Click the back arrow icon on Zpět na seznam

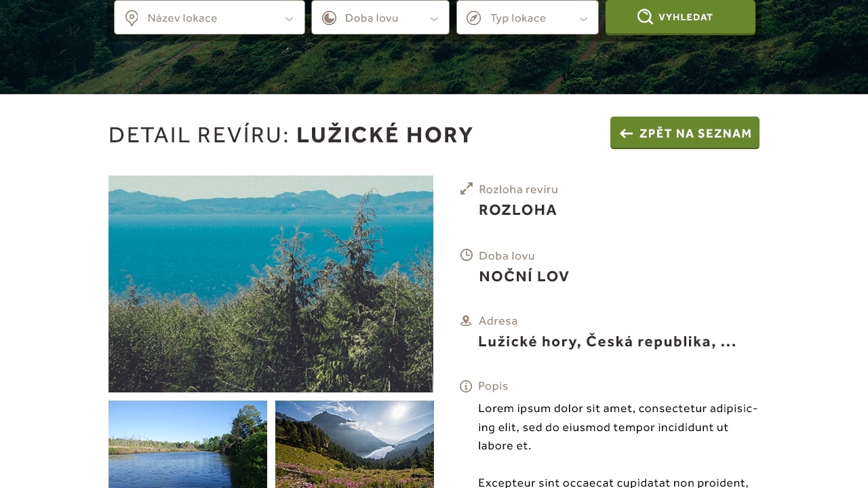[x=626, y=134]
